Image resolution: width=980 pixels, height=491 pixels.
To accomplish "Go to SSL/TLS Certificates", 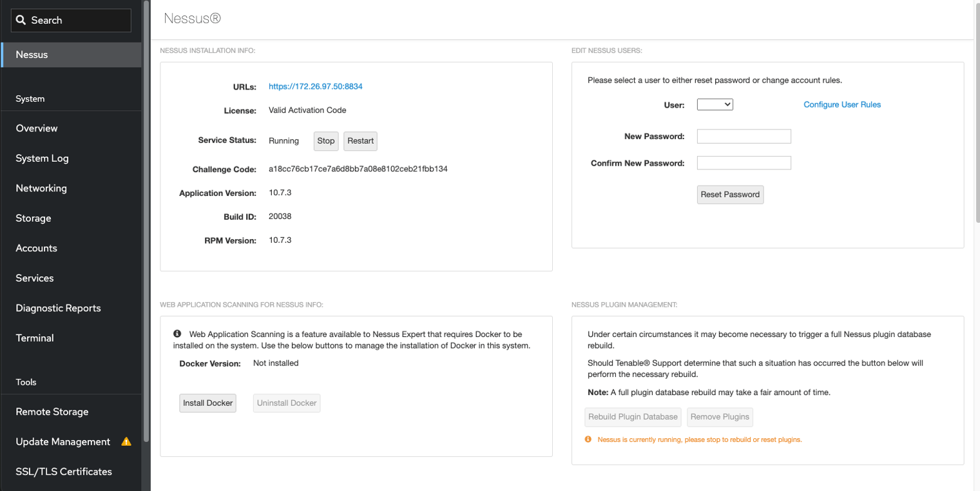I will tap(64, 471).
